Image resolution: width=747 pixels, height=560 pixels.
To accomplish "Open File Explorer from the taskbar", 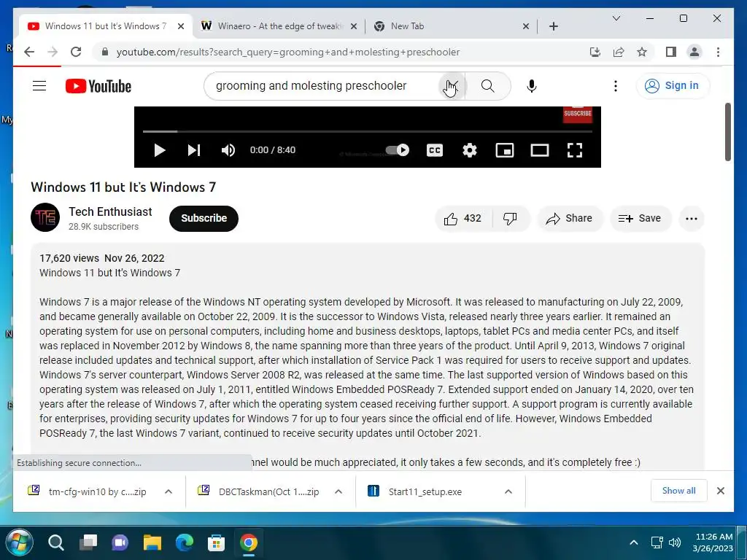I will (152, 542).
